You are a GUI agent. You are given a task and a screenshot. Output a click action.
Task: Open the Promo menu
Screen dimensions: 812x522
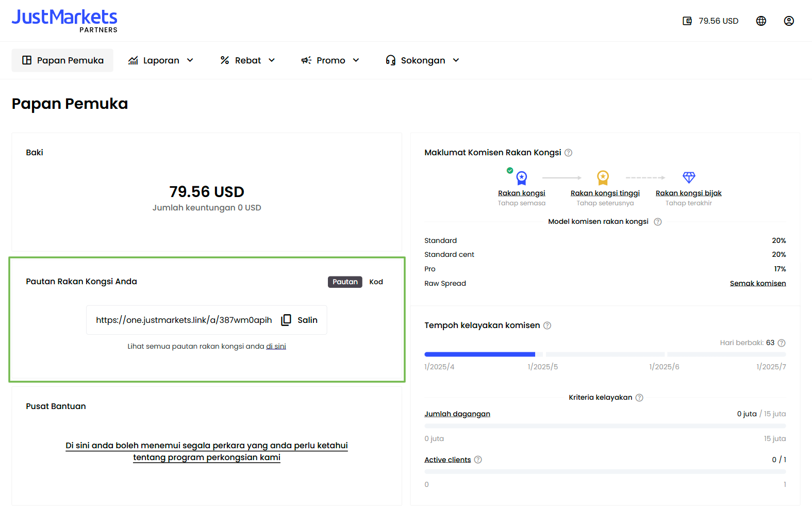(330, 60)
